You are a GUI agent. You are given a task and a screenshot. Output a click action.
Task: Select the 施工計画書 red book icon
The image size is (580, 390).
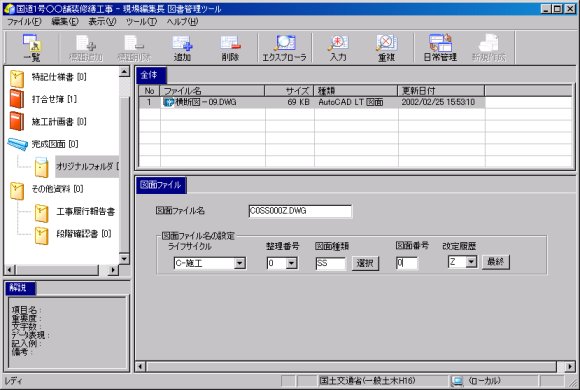click(17, 121)
